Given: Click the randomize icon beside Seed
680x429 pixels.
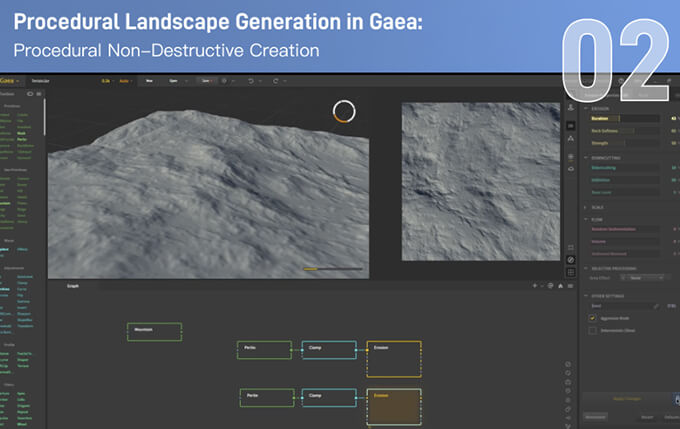Looking at the screenshot, I should pos(656,306).
